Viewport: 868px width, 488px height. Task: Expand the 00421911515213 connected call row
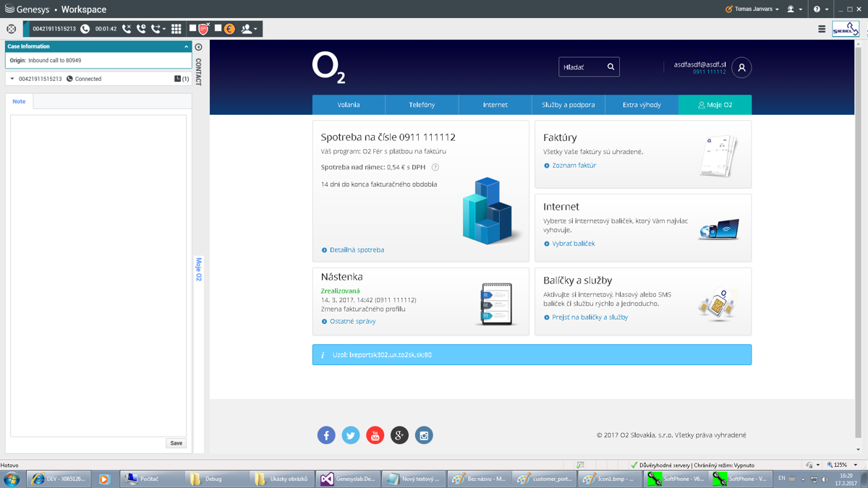[x=12, y=79]
